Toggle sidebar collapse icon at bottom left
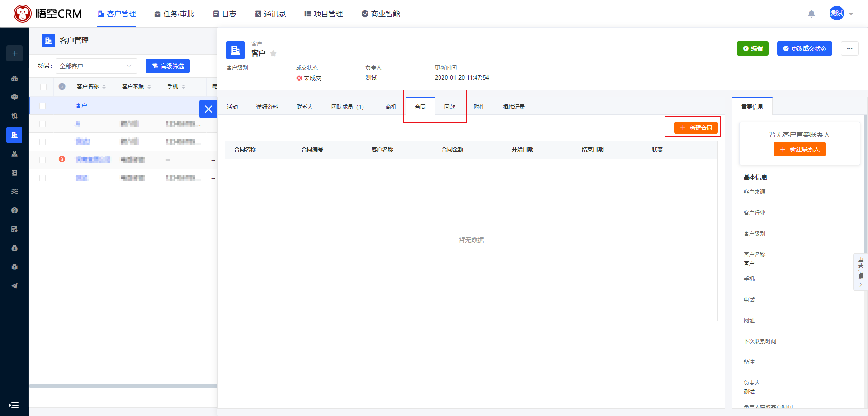The height and width of the screenshot is (416, 868). [x=14, y=405]
